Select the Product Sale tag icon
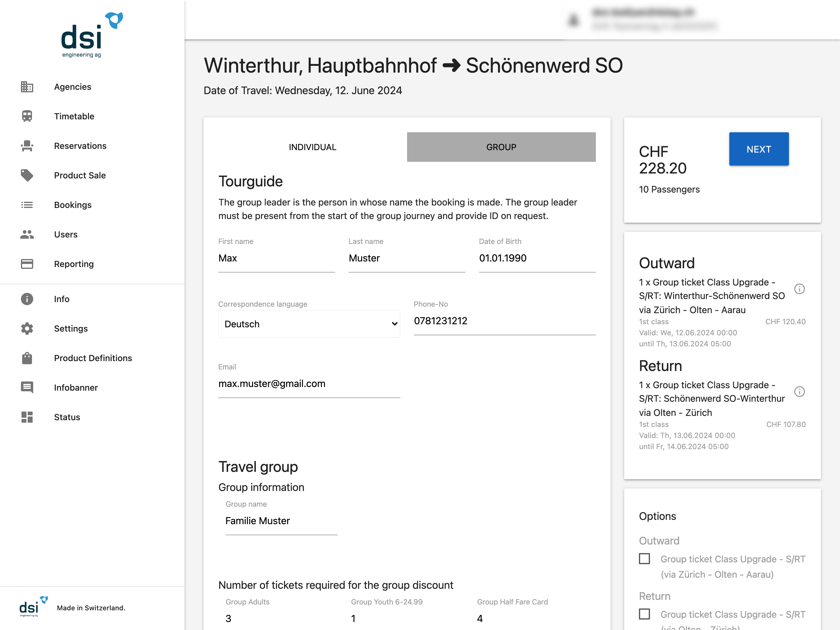 [x=27, y=175]
